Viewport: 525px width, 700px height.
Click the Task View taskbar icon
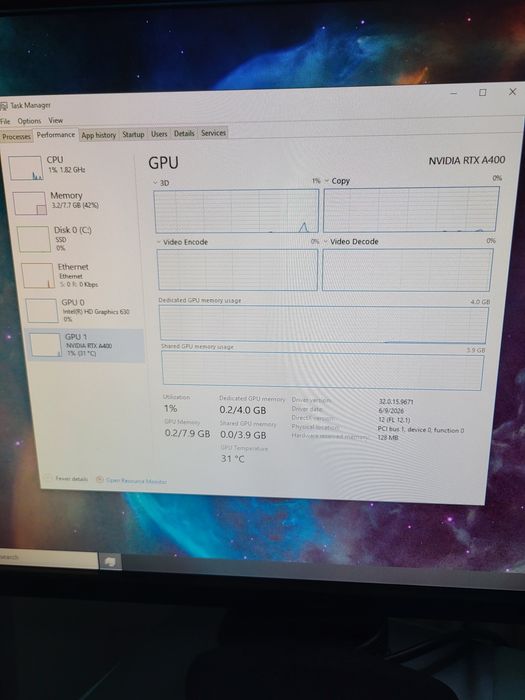coord(110,561)
